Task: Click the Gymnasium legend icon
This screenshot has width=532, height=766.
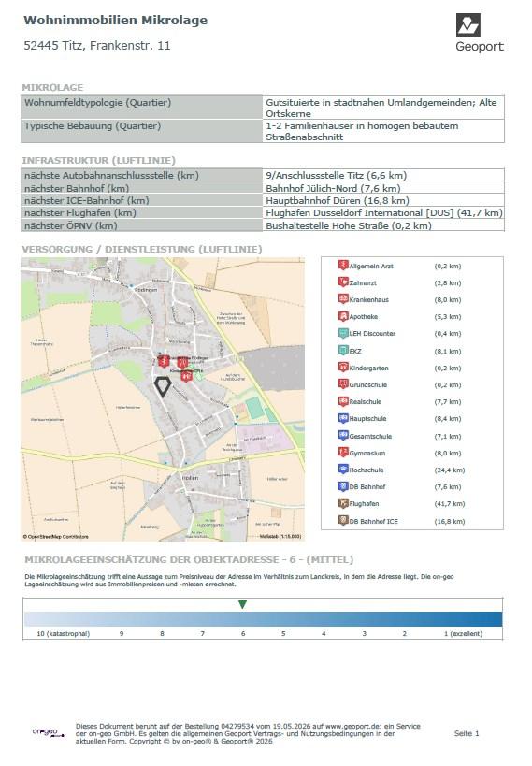Action: (343, 453)
